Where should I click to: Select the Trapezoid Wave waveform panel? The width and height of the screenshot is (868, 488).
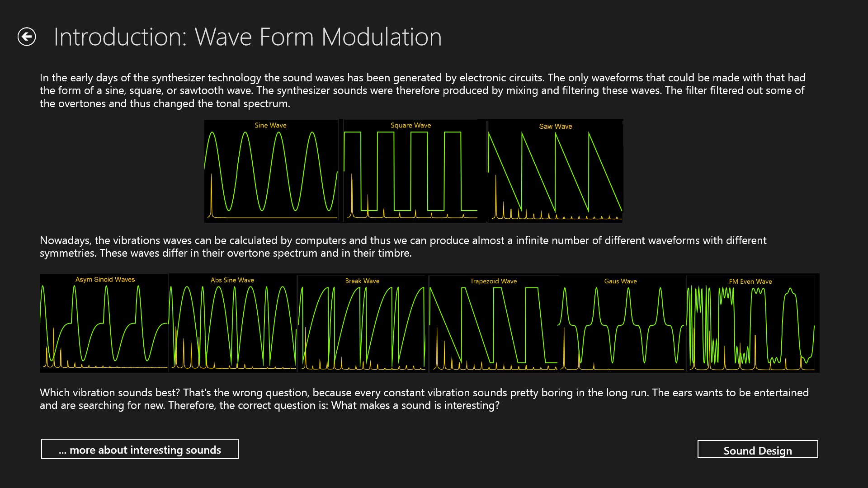click(493, 323)
